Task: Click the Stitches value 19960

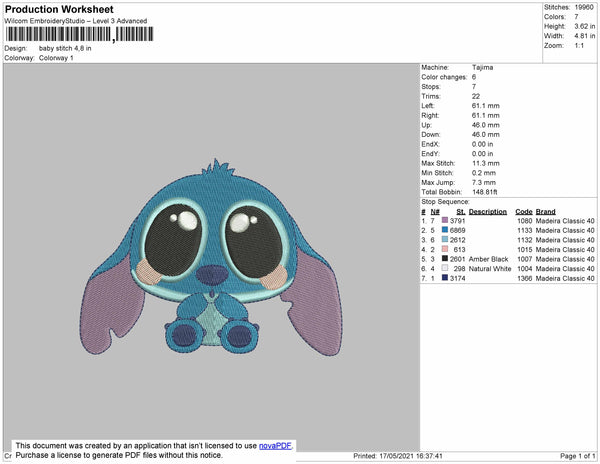Action: (x=584, y=7)
